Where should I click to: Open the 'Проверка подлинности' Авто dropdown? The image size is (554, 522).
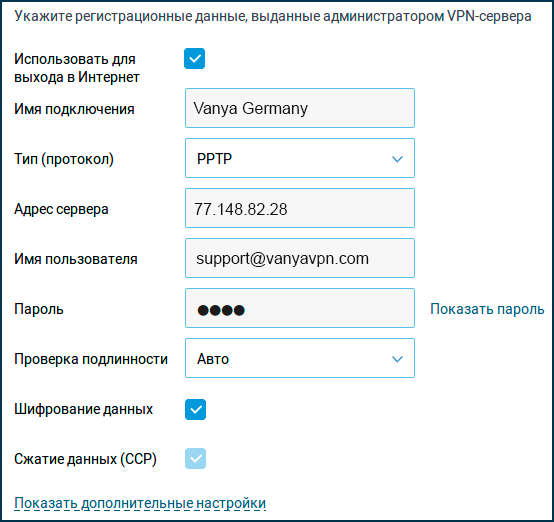click(x=300, y=358)
